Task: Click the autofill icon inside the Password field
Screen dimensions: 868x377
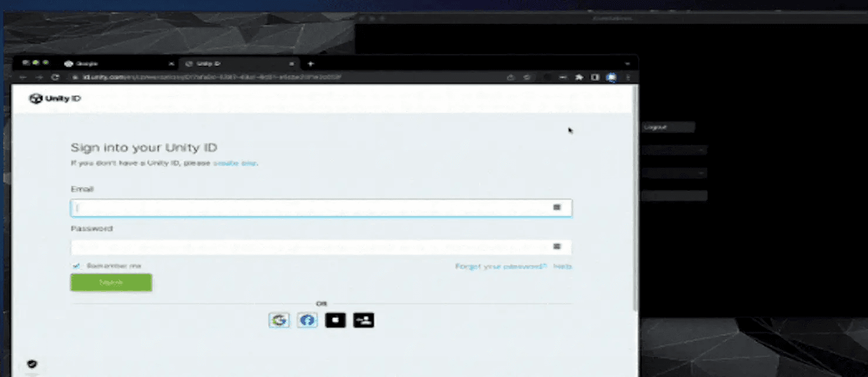Action: click(557, 247)
